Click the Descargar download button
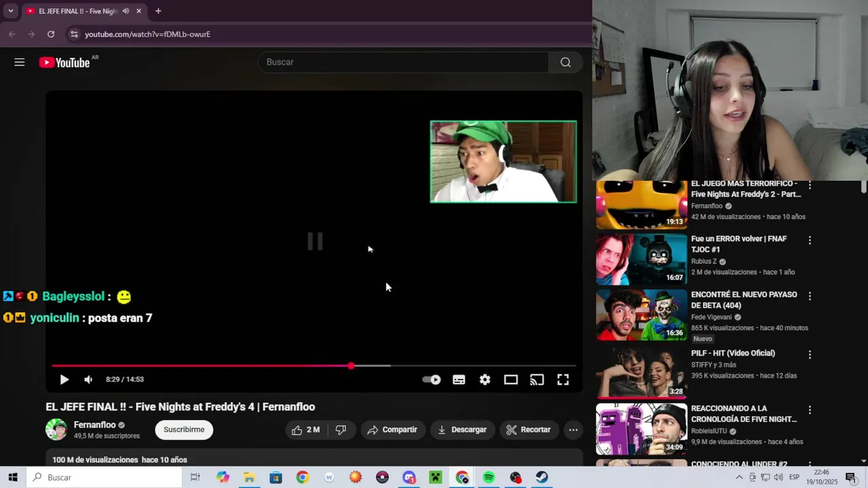Image resolution: width=868 pixels, height=488 pixels. pyautogui.click(x=462, y=430)
